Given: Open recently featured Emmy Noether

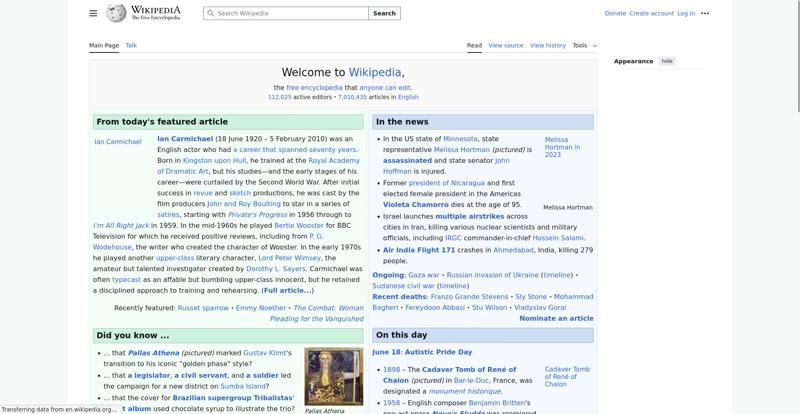Looking at the screenshot, I should [261, 308].
